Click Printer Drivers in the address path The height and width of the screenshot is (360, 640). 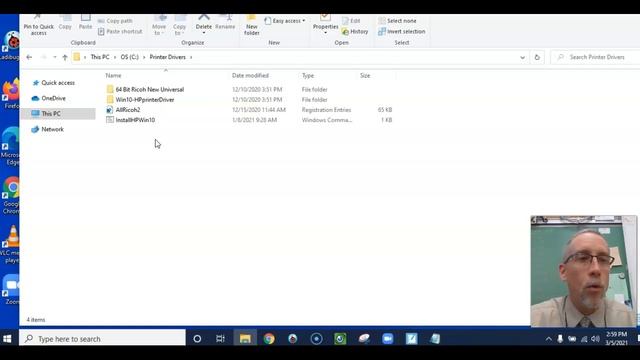[x=167, y=57]
